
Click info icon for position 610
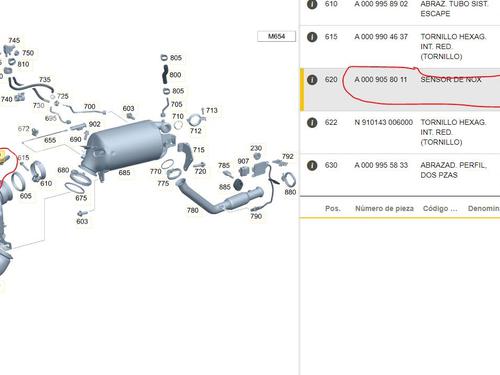tap(312, 4)
